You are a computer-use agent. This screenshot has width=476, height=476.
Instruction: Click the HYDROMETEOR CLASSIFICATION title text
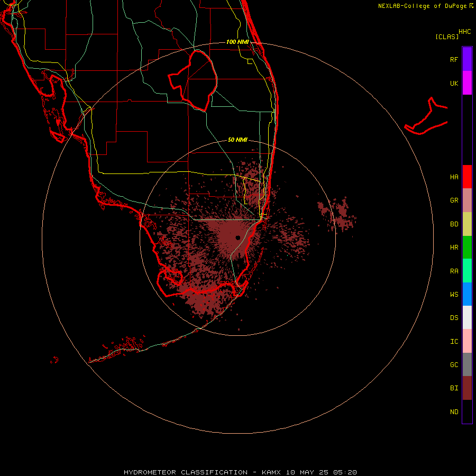[x=186, y=472]
